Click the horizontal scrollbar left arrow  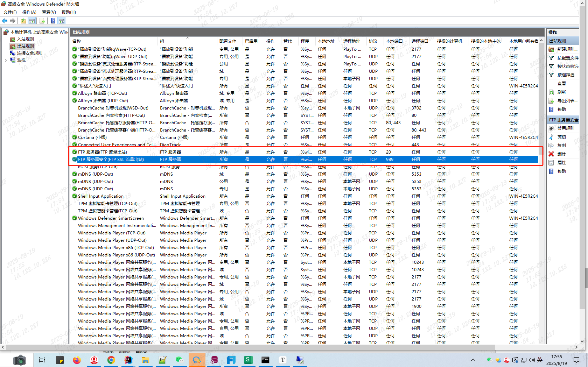[x=3, y=347]
